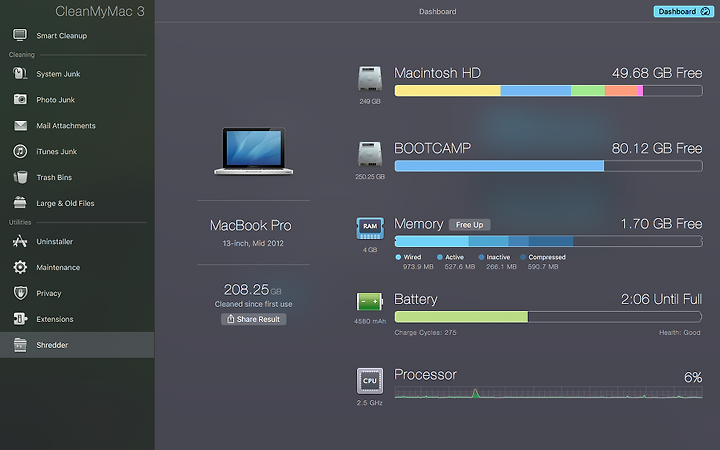The width and height of the screenshot is (720, 450).
Task: Open the Shredder utility
Action: tap(77, 345)
